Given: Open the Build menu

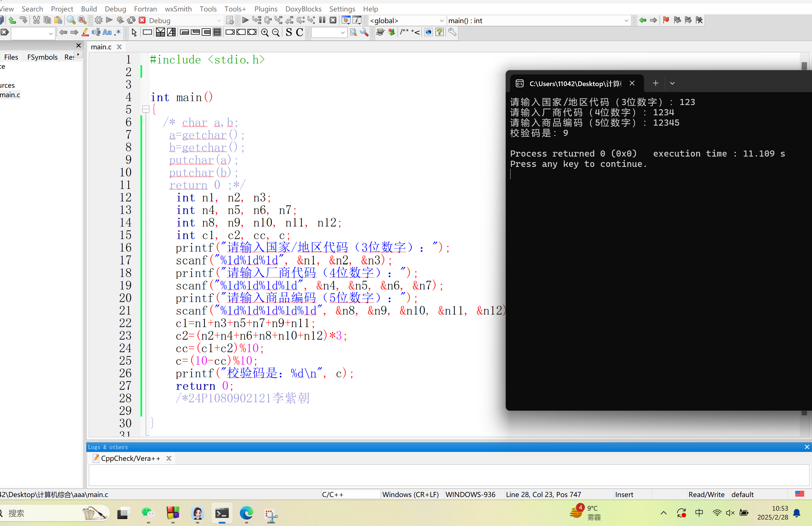Looking at the screenshot, I should (89, 9).
